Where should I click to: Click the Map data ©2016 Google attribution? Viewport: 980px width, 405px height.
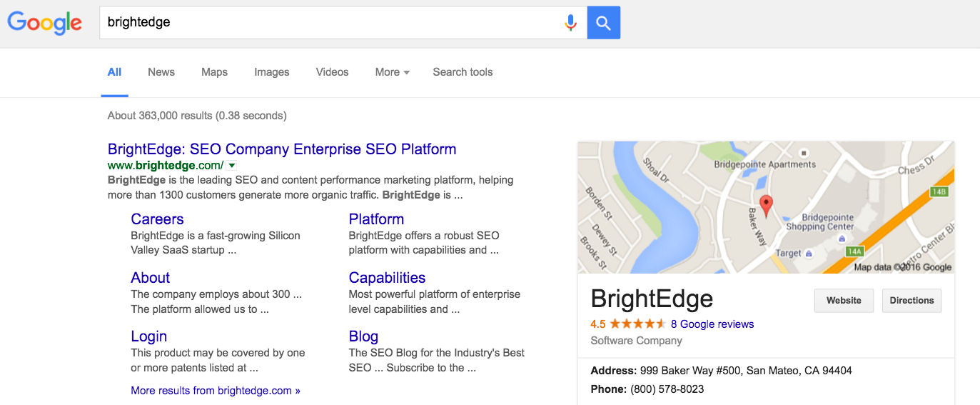(903, 267)
